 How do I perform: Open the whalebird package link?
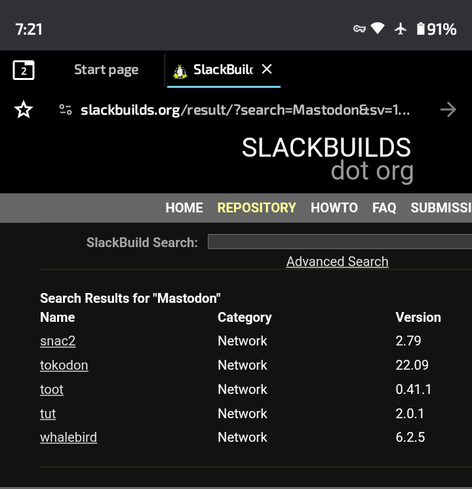click(68, 437)
